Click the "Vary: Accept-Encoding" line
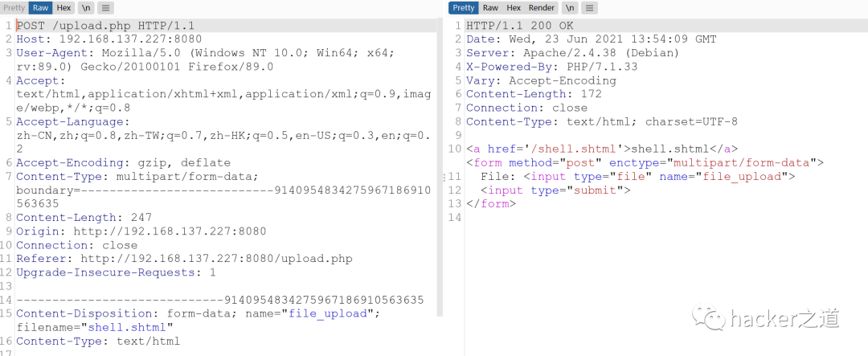868x356 pixels. tap(542, 80)
